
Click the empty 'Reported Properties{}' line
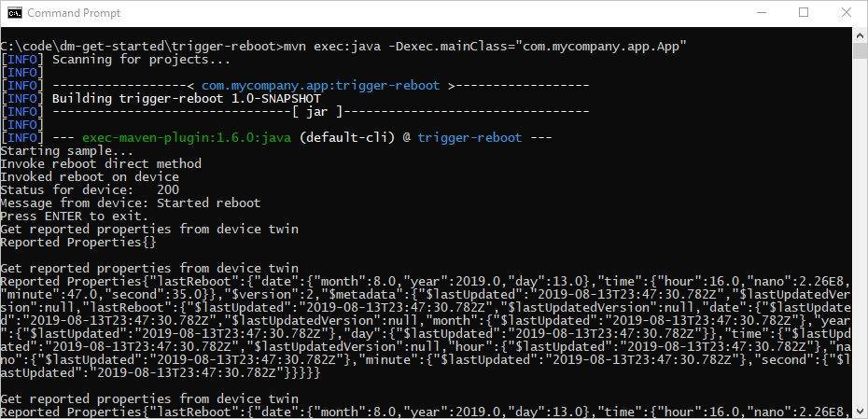(78, 243)
